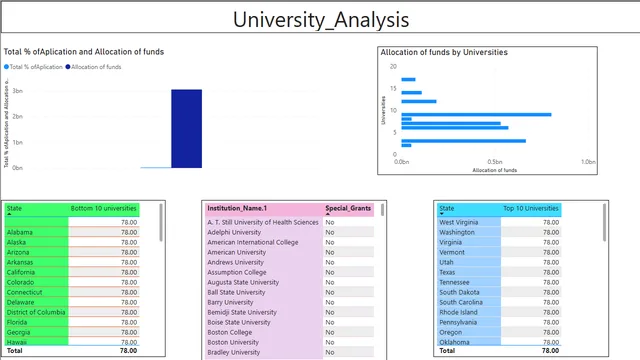Viewport: 640px width, 360px height.
Task: Select Texas in Top 10 table
Action: point(499,272)
